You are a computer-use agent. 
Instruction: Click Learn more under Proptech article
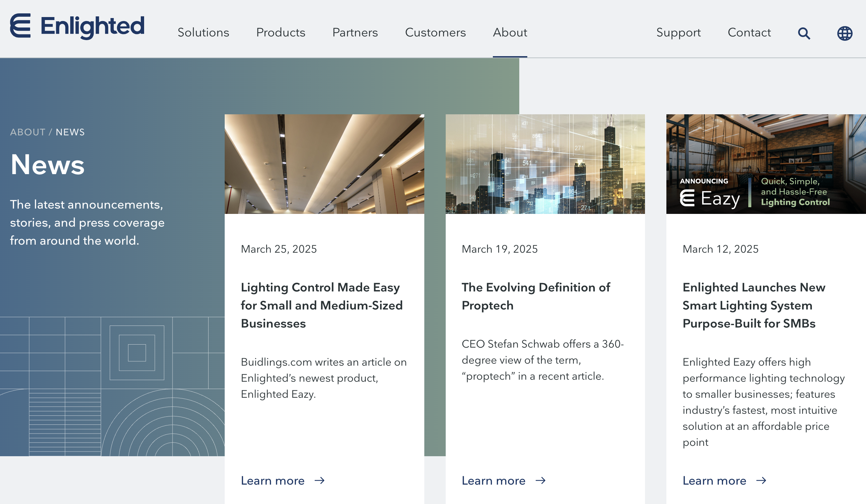(494, 480)
